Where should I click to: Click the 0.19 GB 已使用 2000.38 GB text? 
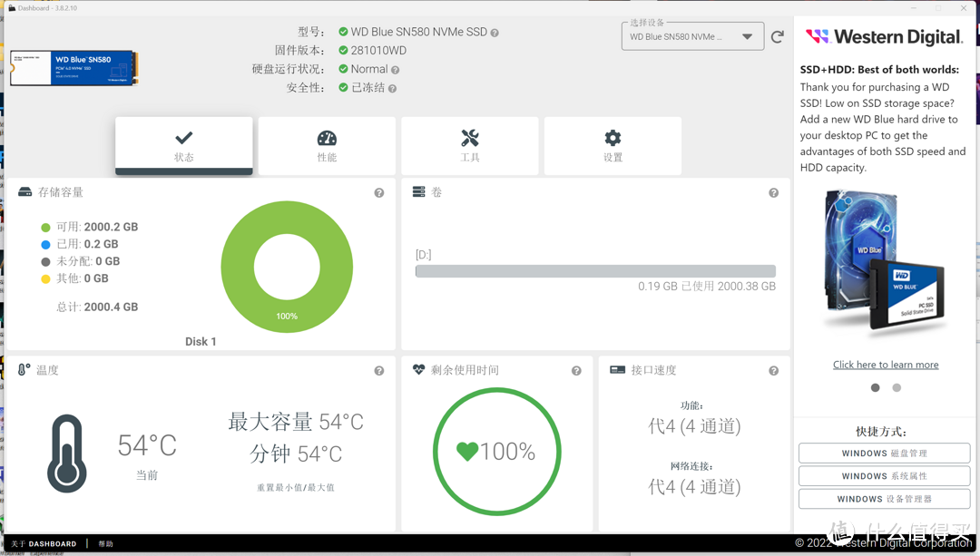pos(707,286)
